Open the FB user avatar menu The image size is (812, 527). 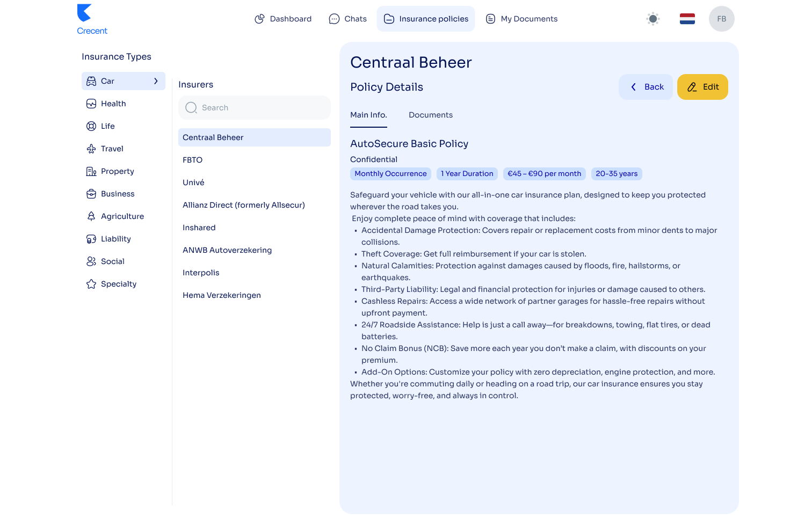pos(722,19)
